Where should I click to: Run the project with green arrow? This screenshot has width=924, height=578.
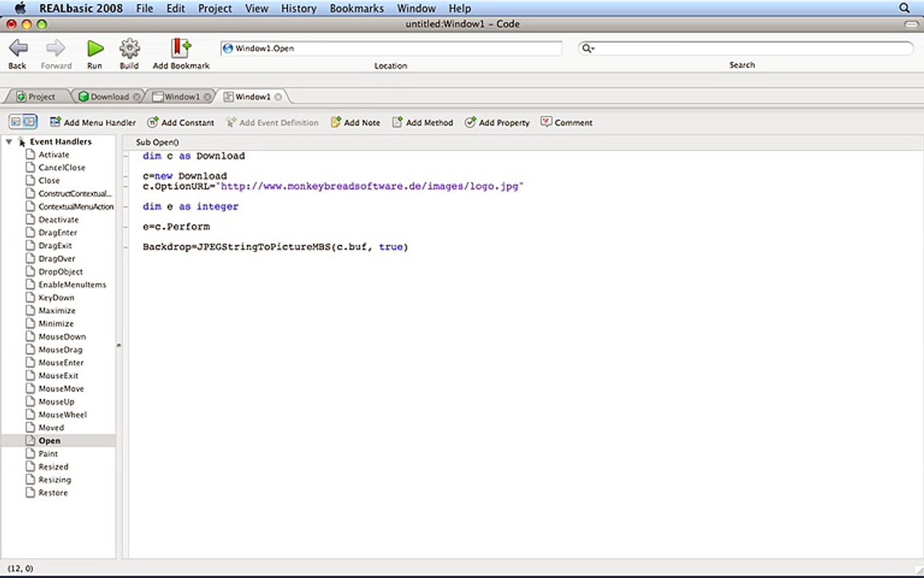[x=95, y=48]
